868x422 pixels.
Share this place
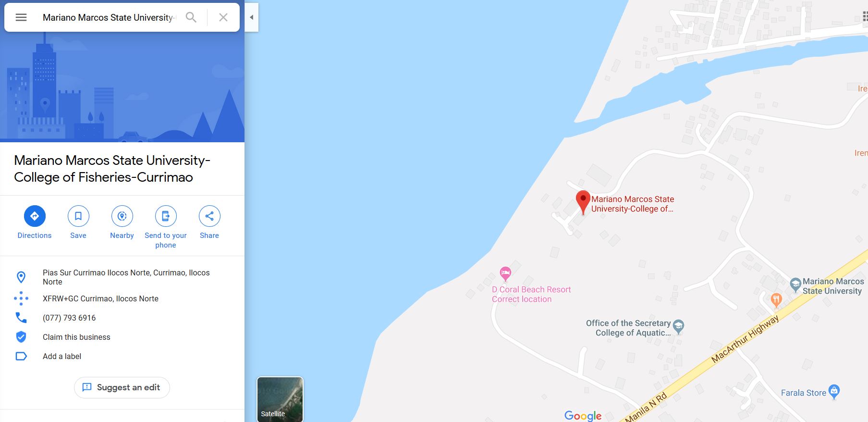point(209,223)
